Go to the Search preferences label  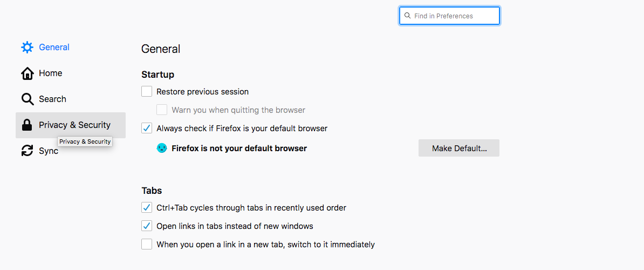(52, 99)
